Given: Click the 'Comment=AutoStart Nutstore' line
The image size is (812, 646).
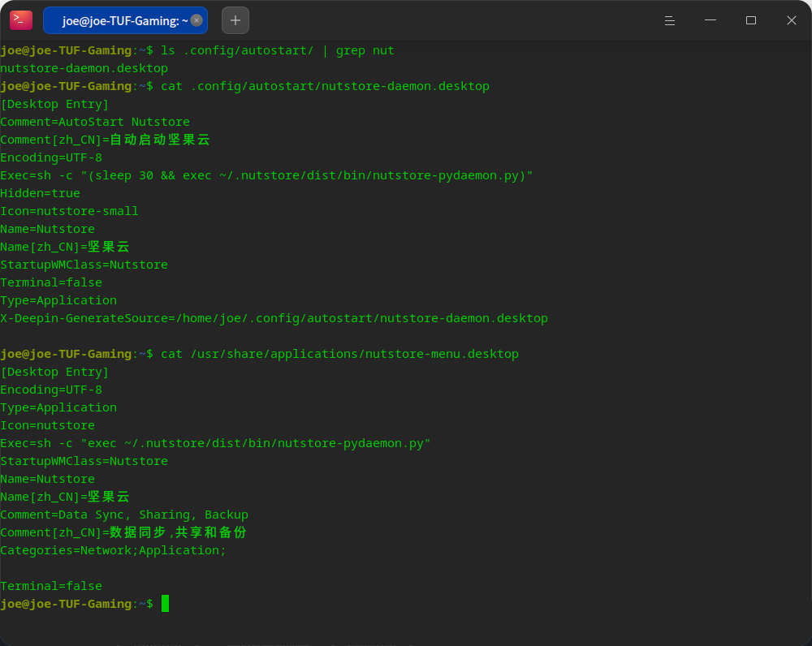Looking at the screenshot, I should coord(95,123).
